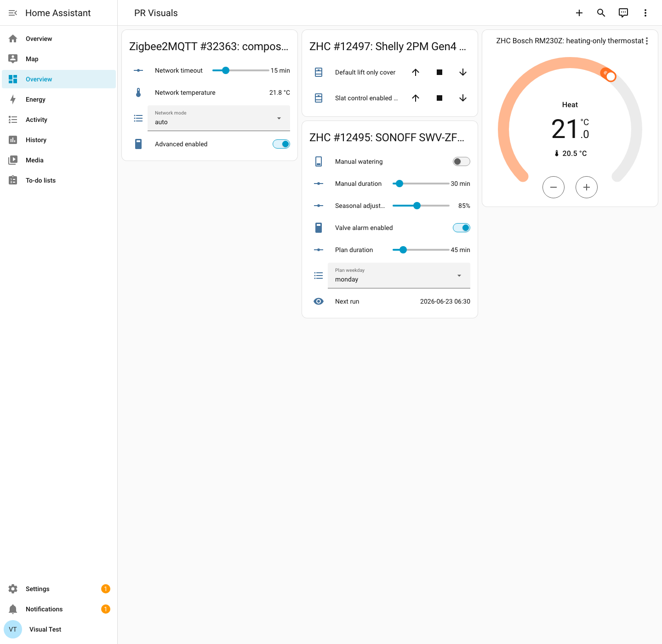Click the Valve alarm enabled icon
Image resolution: width=662 pixels, height=644 pixels.
coord(319,228)
